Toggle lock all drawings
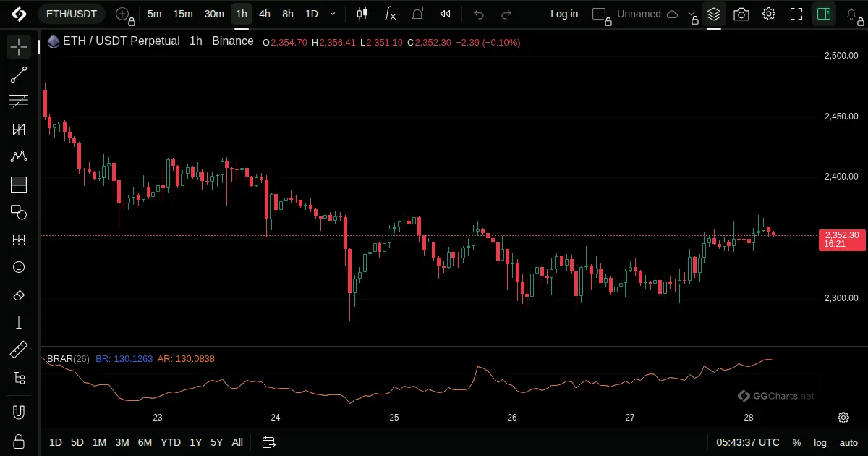The width and height of the screenshot is (868, 456). click(x=19, y=441)
